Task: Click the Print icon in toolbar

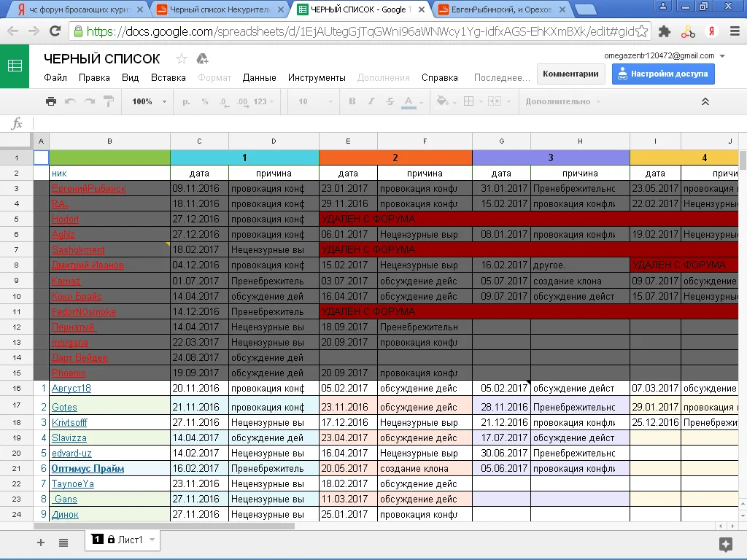Action: 50,101
